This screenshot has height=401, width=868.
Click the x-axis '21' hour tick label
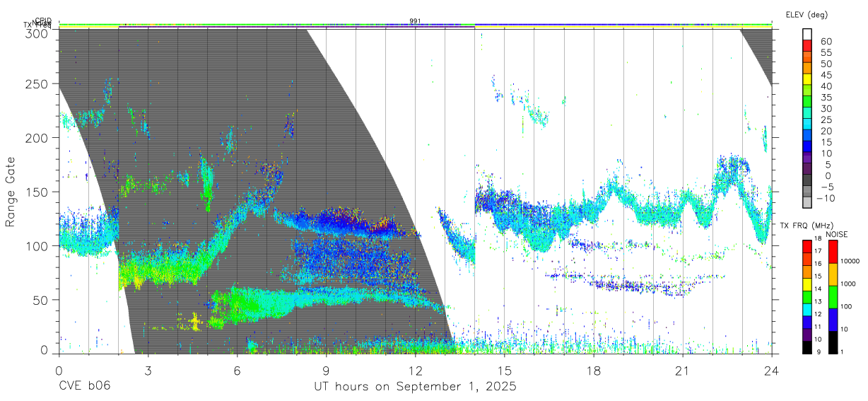(683, 371)
